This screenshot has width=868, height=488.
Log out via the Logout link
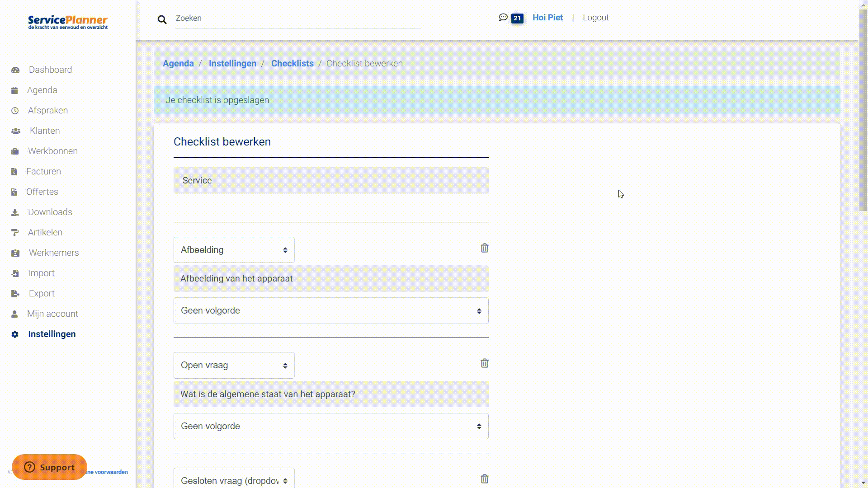595,17
